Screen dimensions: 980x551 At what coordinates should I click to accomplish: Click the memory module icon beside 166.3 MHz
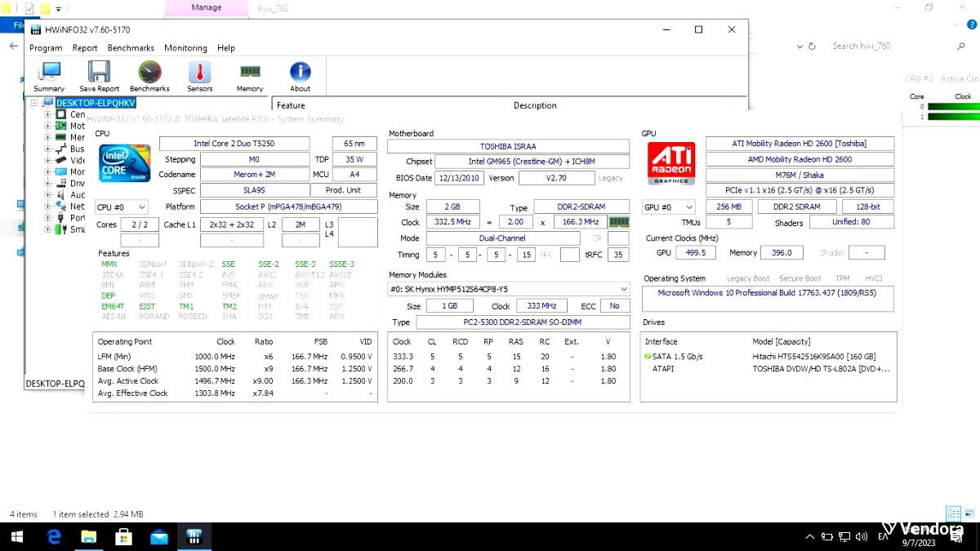619,222
